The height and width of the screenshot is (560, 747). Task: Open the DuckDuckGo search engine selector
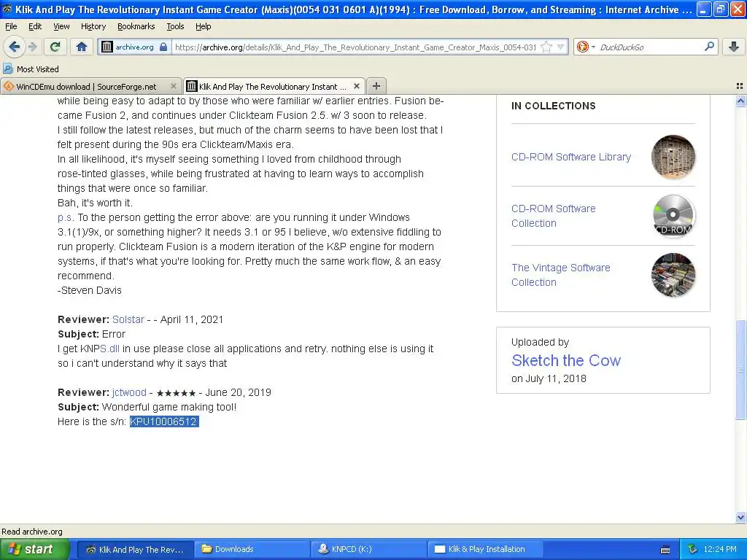(x=586, y=47)
